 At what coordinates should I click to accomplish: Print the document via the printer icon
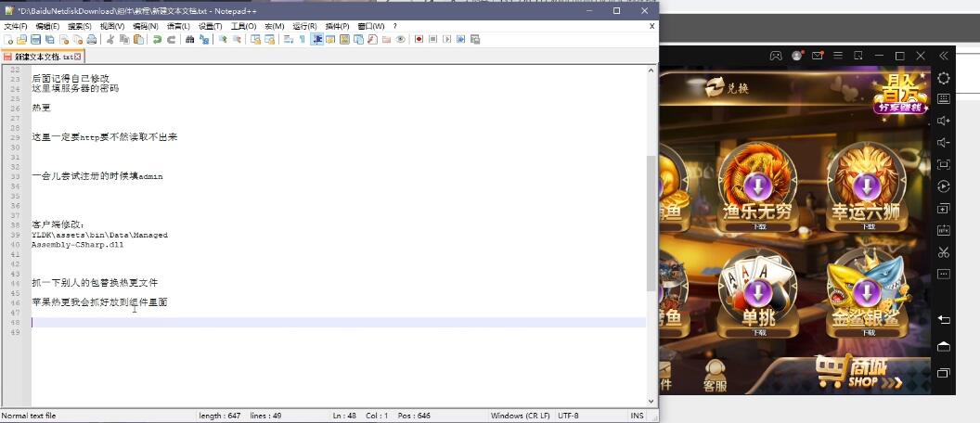click(91, 39)
